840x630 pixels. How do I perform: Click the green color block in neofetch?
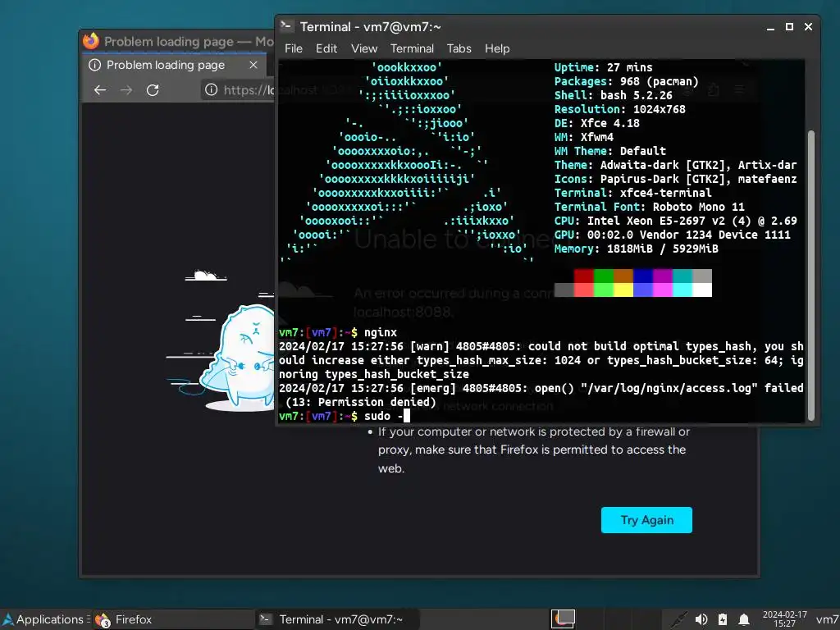click(x=603, y=276)
